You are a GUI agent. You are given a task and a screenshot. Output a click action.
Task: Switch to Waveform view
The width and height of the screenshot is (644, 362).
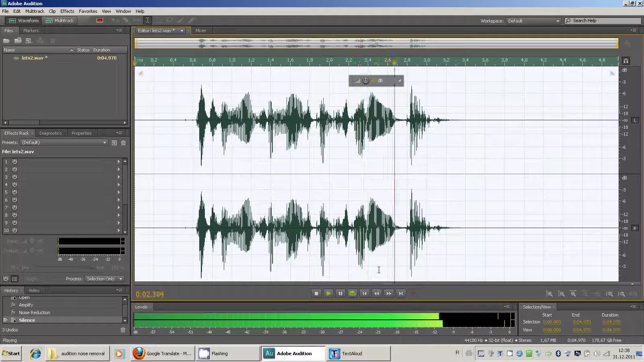(x=24, y=21)
